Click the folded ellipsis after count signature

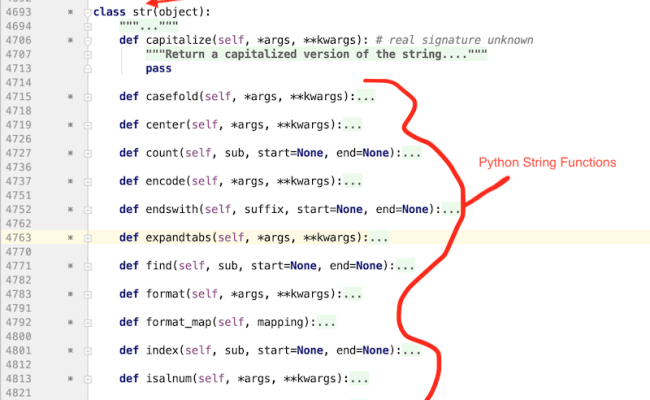click(x=412, y=153)
